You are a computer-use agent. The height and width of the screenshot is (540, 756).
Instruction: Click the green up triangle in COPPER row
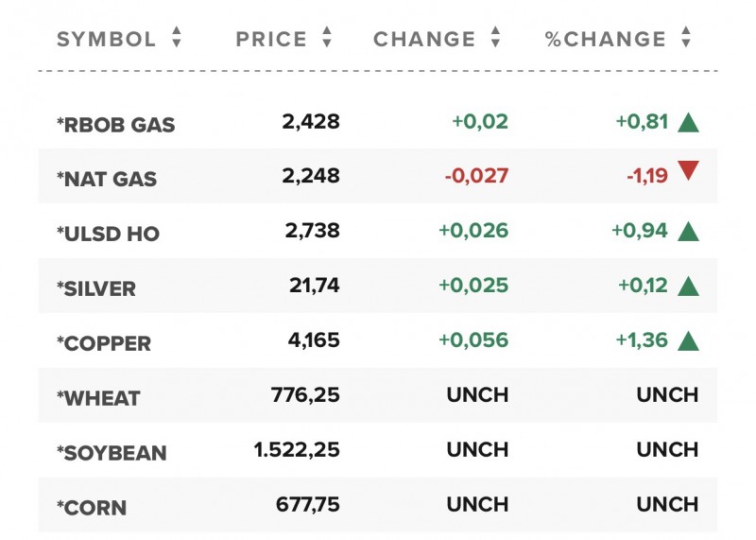pos(688,340)
